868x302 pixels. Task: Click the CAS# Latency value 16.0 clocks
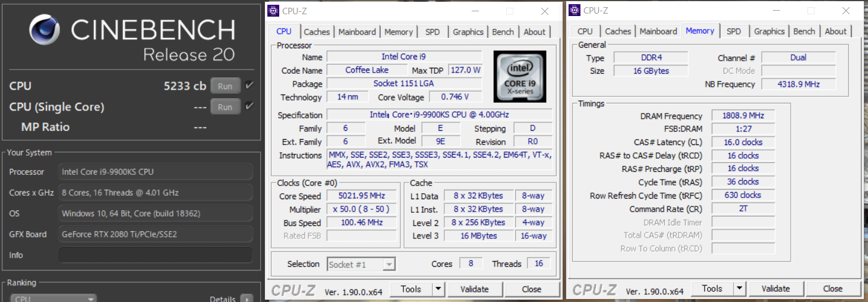pyautogui.click(x=743, y=142)
